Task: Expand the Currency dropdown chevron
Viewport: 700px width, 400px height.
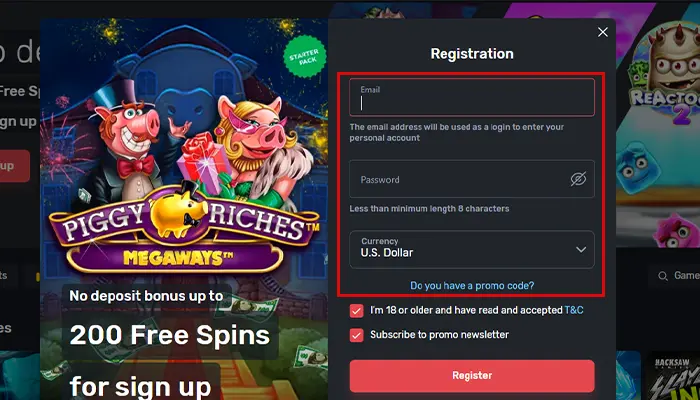Action: 581,250
